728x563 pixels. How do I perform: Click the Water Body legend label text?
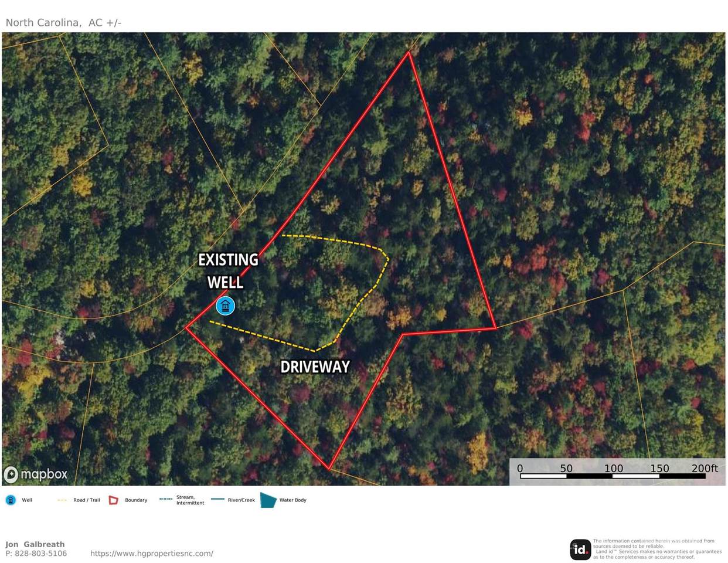tap(292, 500)
